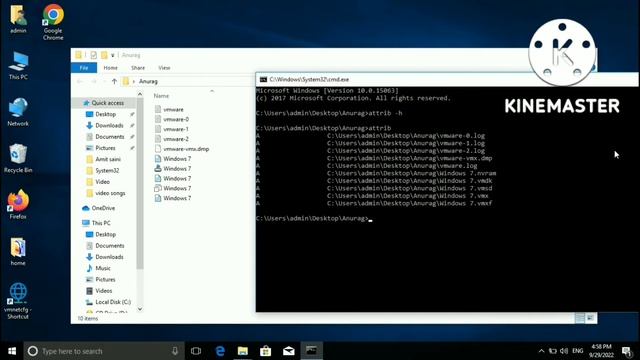Viewport: 640px width, 360px height.
Task: Select OneDrive in navigation pane
Action: [x=103, y=208]
